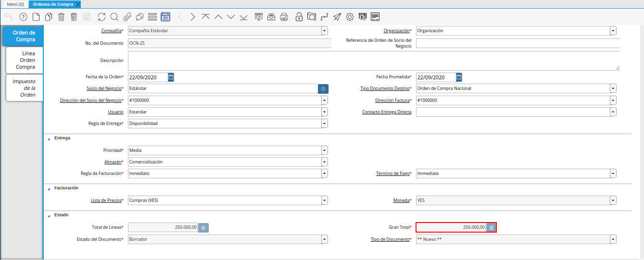Click into the Descripción text field
Screen dimensions: 644x260
click(373, 61)
